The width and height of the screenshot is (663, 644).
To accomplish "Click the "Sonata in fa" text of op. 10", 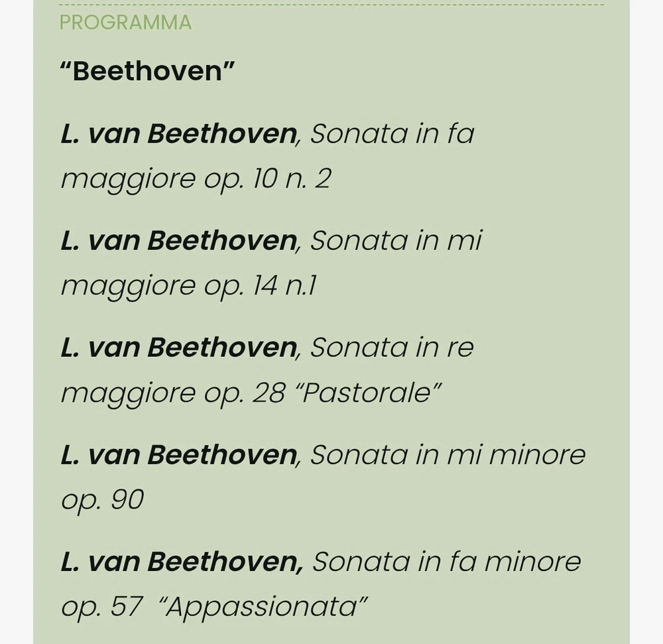I will point(392,134).
